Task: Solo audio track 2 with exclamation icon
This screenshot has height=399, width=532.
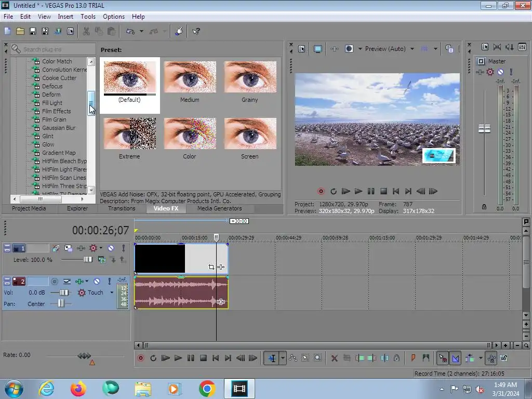Action: click(x=109, y=281)
